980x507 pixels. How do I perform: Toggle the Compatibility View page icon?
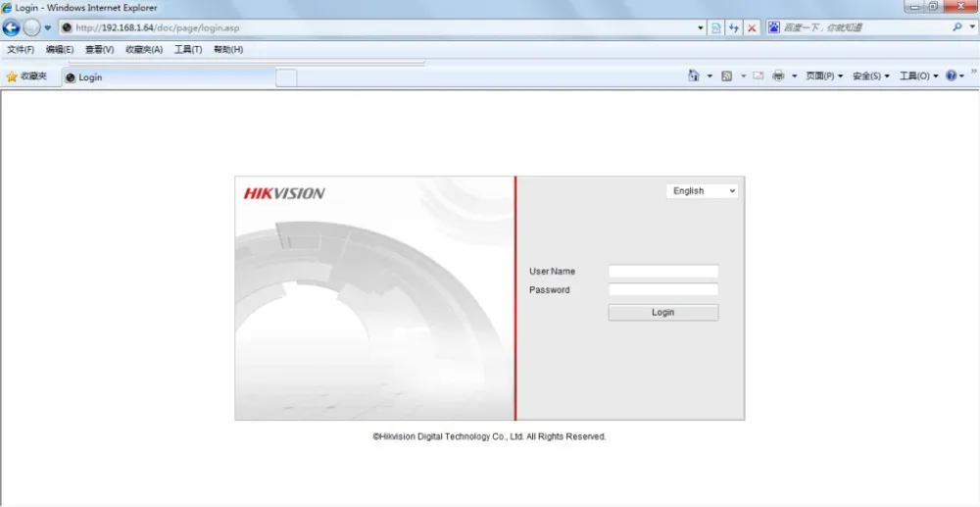click(x=715, y=28)
